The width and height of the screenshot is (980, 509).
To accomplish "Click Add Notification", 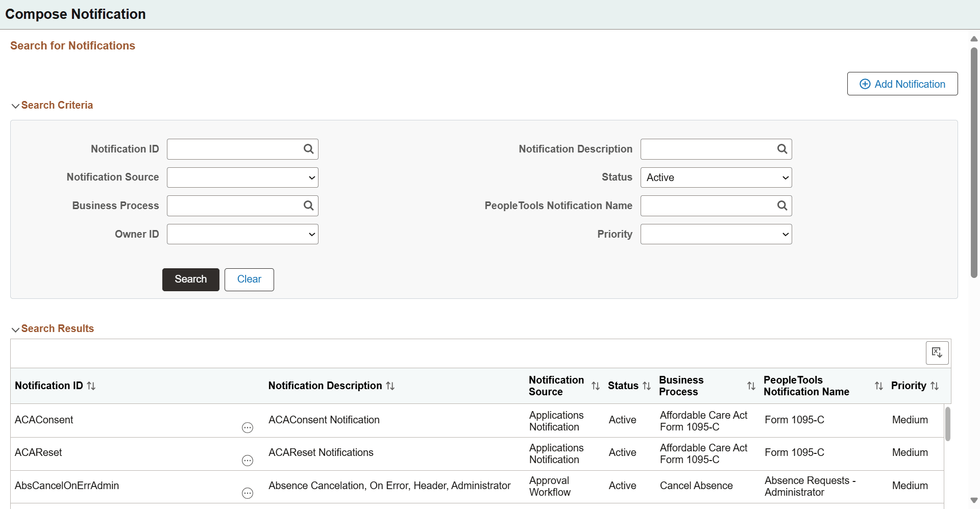I will point(902,84).
